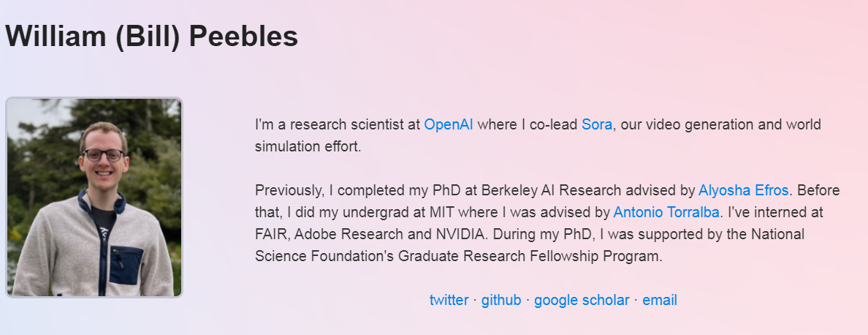Screen dimensions: 868x335
Task: Click the William (Bill) Peebles heading
Action: click(152, 37)
